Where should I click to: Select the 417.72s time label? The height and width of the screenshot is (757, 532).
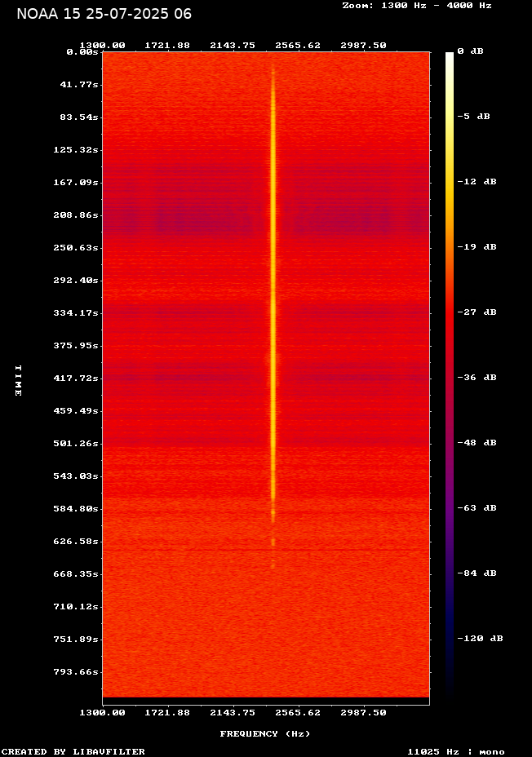76,378
